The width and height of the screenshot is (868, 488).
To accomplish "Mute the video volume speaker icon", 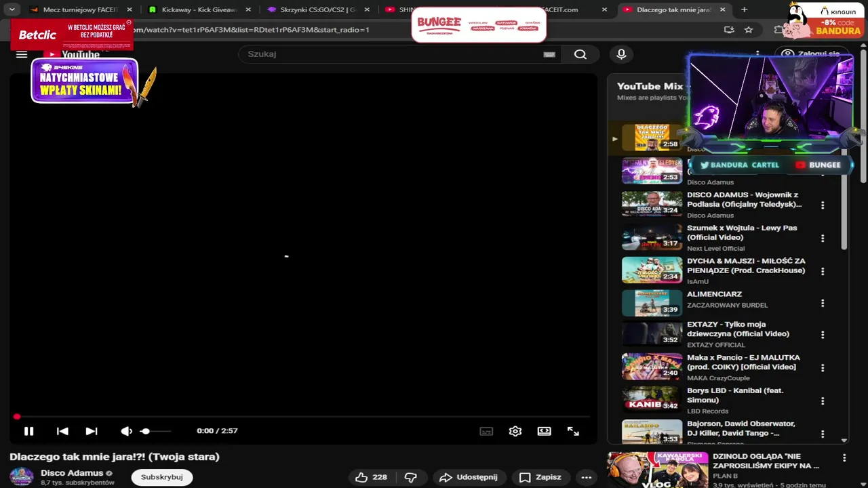I will pos(126,431).
